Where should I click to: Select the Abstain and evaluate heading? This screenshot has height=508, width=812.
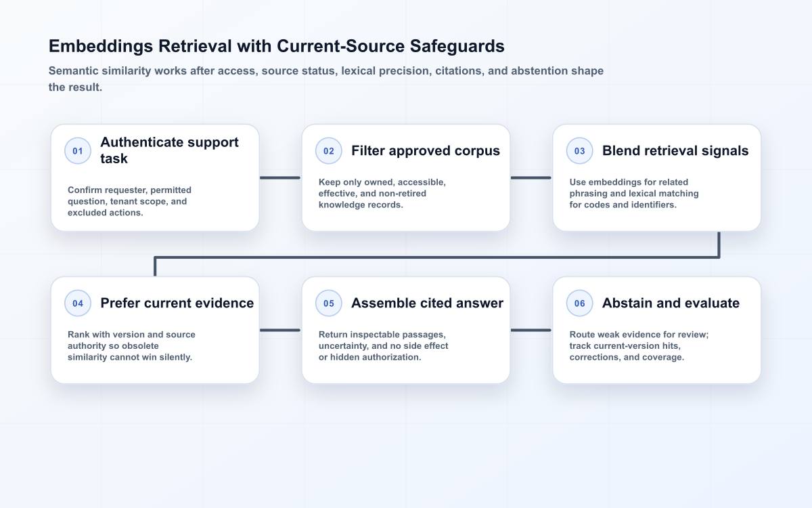tap(671, 303)
